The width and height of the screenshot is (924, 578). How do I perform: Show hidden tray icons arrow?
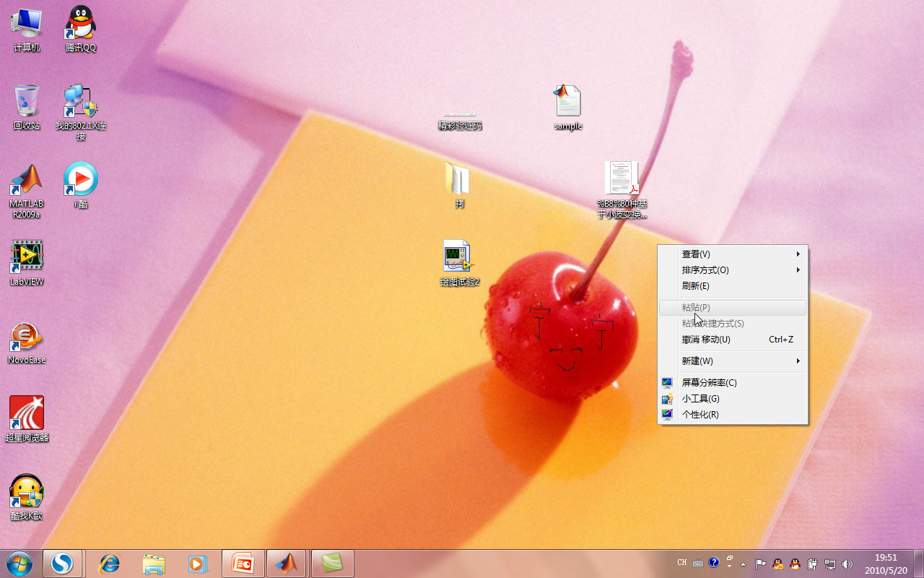[x=744, y=564]
